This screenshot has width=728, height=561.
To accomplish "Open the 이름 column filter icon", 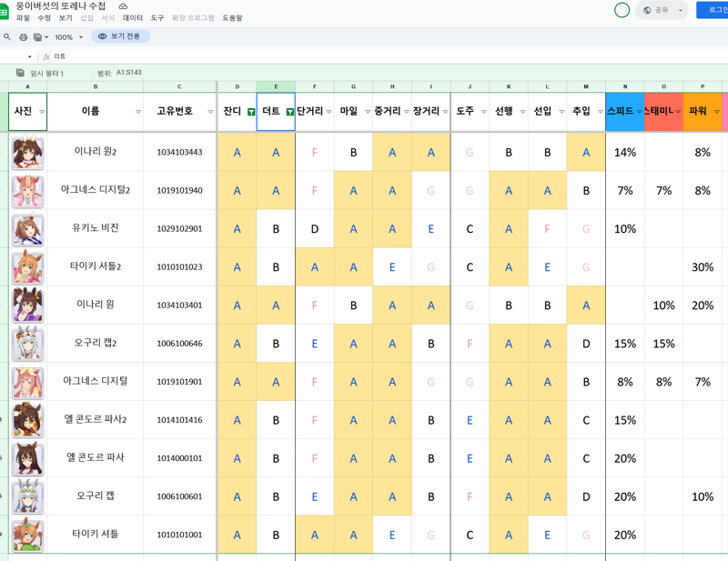I will point(138,112).
